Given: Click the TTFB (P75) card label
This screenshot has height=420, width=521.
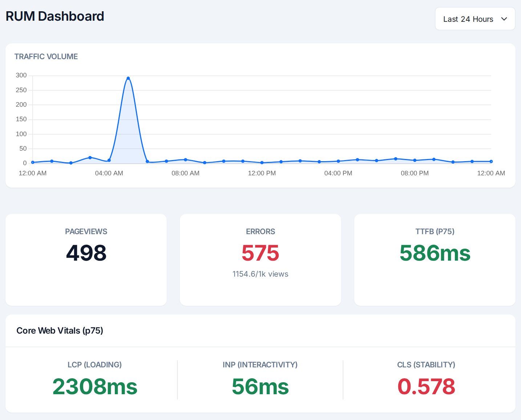Looking at the screenshot, I should [435, 232].
